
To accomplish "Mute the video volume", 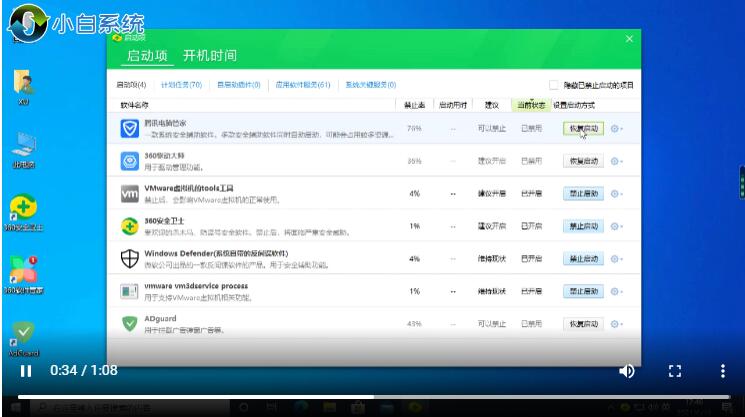I will 627,371.
